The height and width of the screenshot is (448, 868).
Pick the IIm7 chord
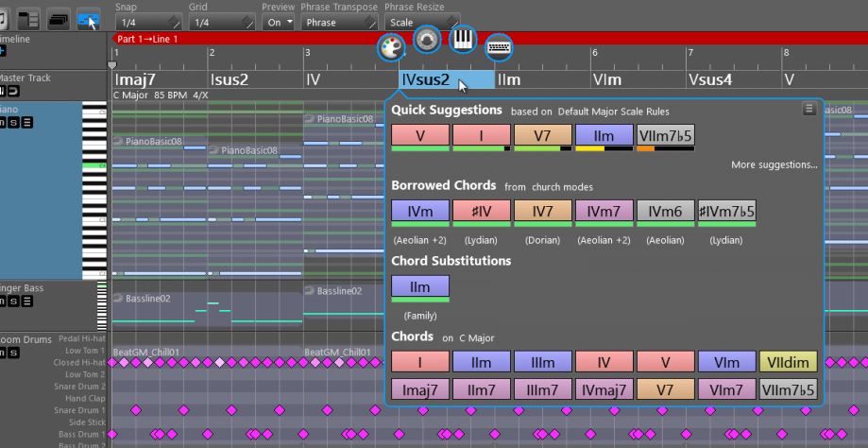point(482,389)
